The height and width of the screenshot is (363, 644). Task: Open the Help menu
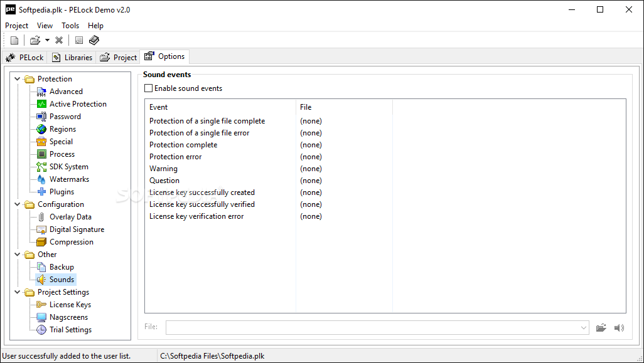coord(95,26)
